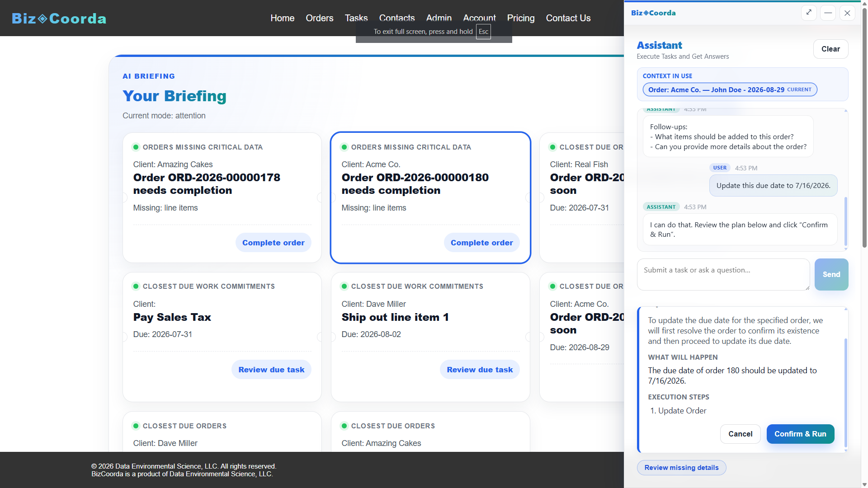This screenshot has width=868, height=488.
Task: Open the Home menu item
Action: 282,18
